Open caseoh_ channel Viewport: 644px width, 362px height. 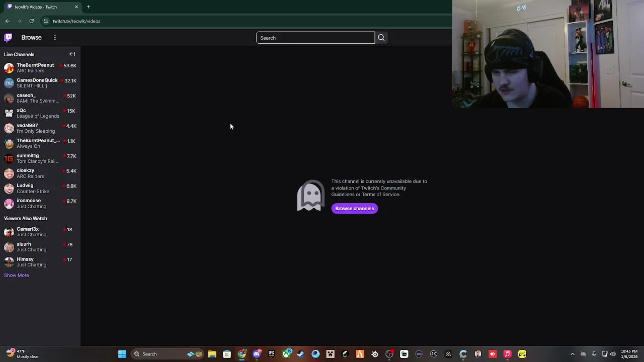point(40,98)
